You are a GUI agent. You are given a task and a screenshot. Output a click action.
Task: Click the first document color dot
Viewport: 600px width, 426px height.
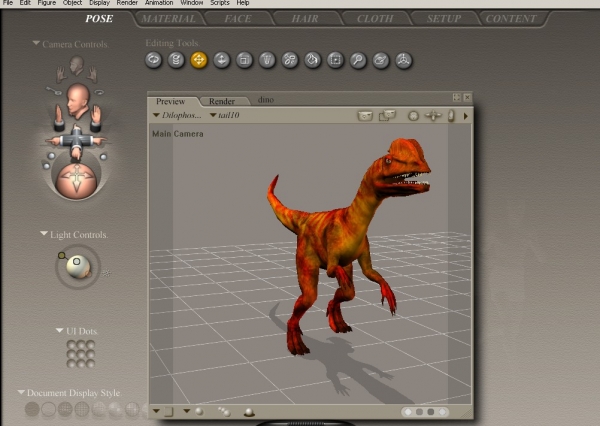408,412
